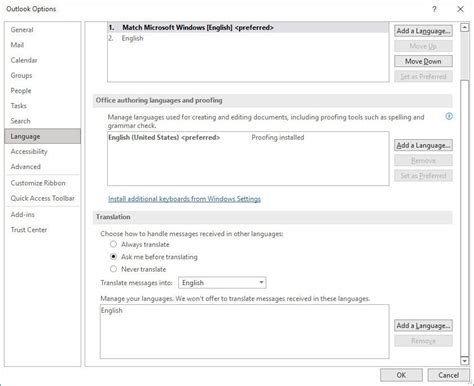474x386 pixels.
Task: Click the scrollbar down arrow
Action: click(464, 360)
